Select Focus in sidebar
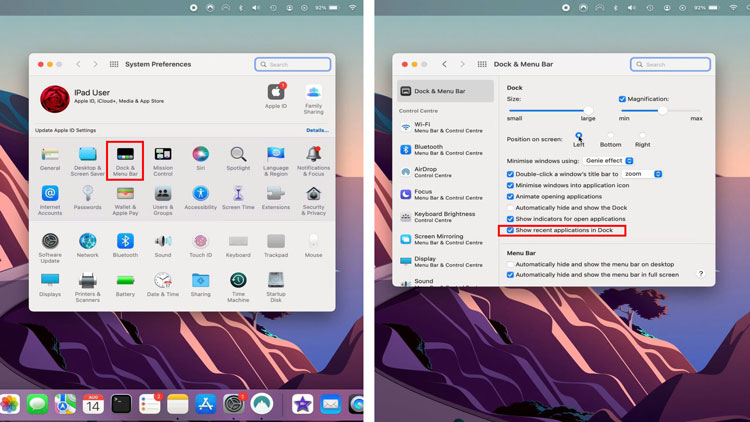The image size is (750, 422). [x=445, y=194]
